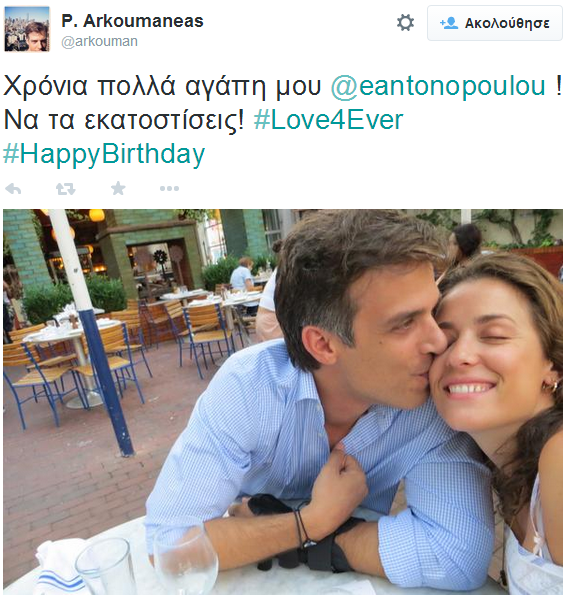Follow the account via Ακολούθησε button

(x=495, y=23)
